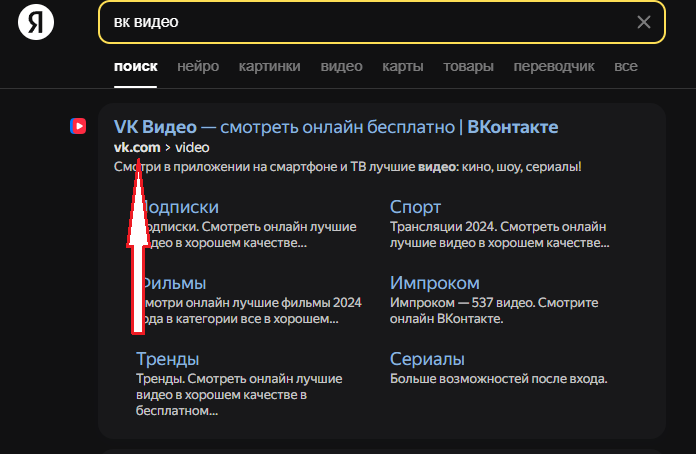Viewport: 696px width, 454px height.
Task: Open the Импроком sitelink
Action: point(435,283)
